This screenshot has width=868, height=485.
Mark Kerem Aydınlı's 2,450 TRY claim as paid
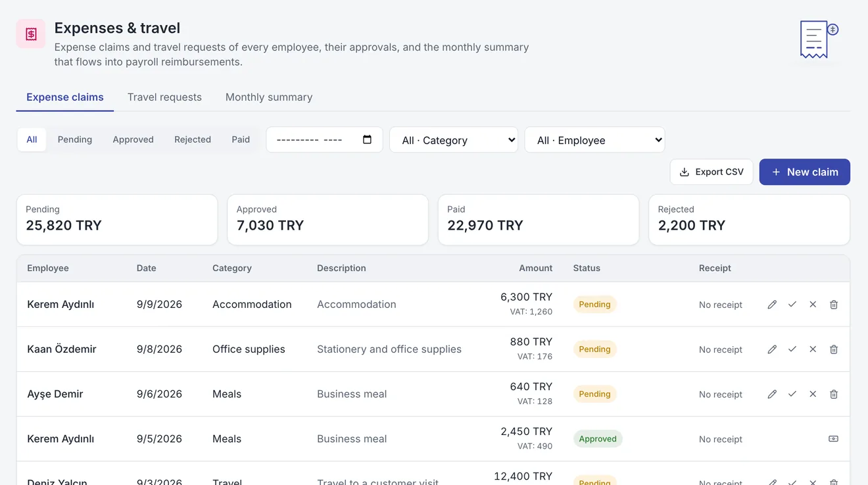coord(833,439)
